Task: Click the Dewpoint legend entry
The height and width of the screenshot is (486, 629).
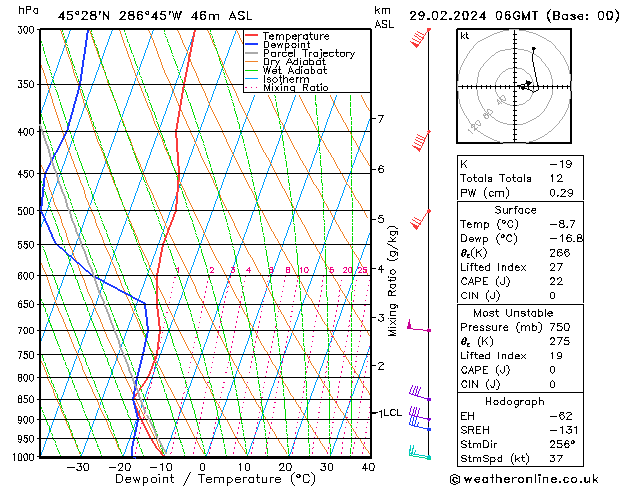Action: (x=286, y=45)
